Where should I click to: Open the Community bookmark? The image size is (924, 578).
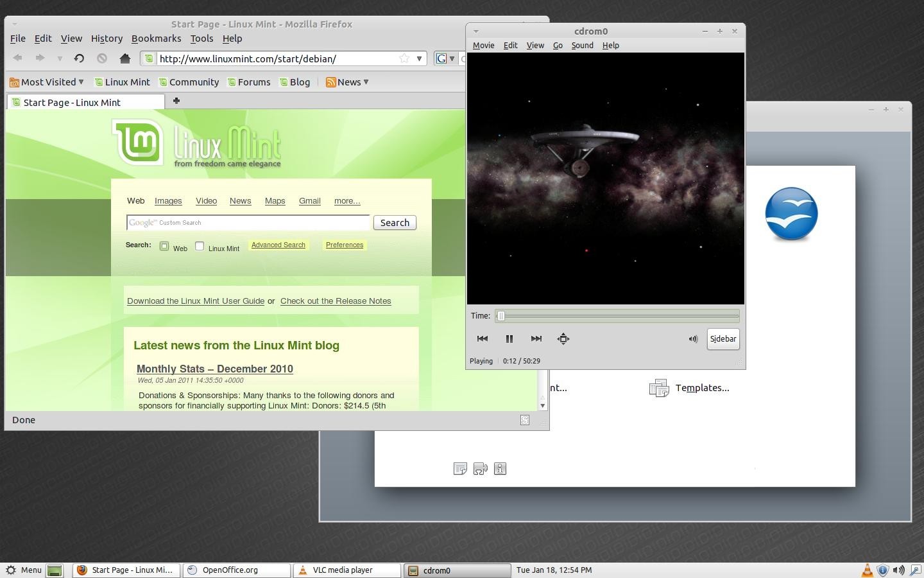(x=189, y=82)
